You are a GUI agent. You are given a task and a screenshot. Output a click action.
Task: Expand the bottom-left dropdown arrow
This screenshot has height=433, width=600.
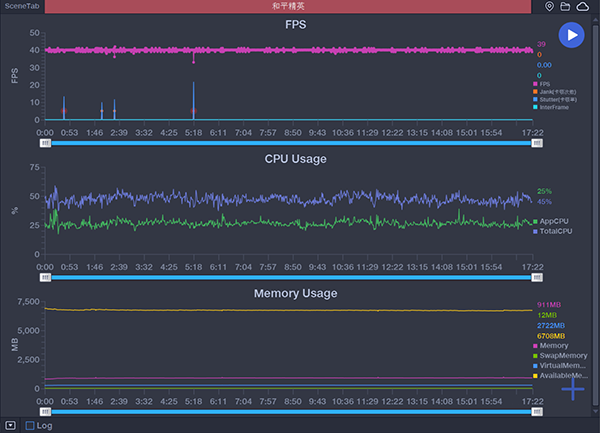coord(9,426)
